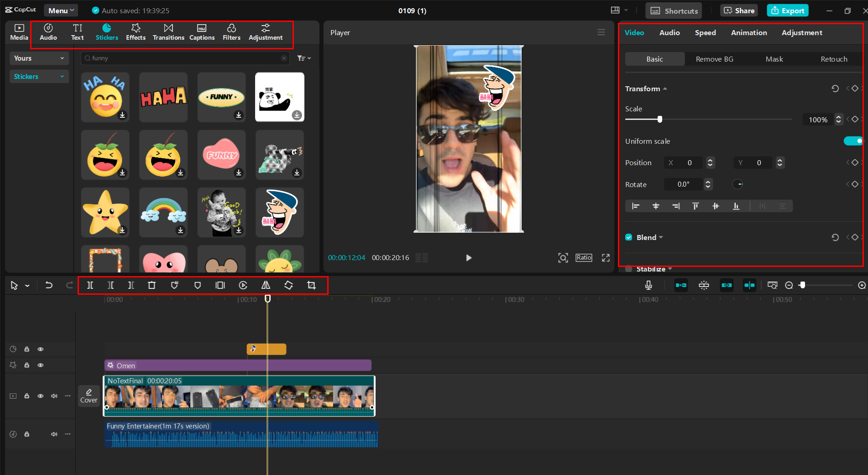Uncheck the Blend checkbox

(628, 237)
